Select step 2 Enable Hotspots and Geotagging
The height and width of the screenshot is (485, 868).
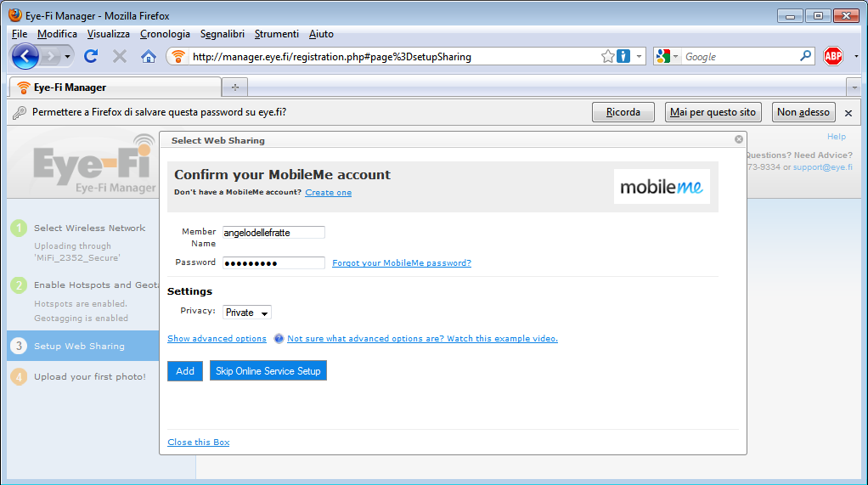[85, 285]
